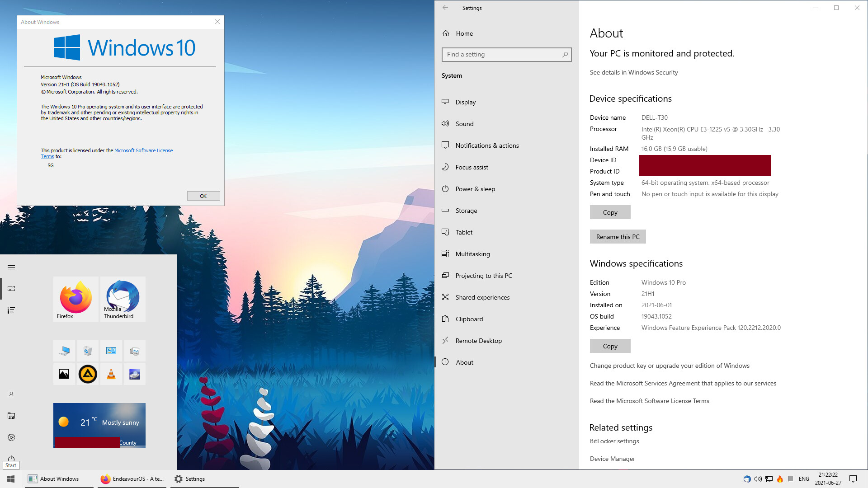This screenshot has width=868, height=488.
Task: Open the user account icon in Start
Action: coord(11,394)
